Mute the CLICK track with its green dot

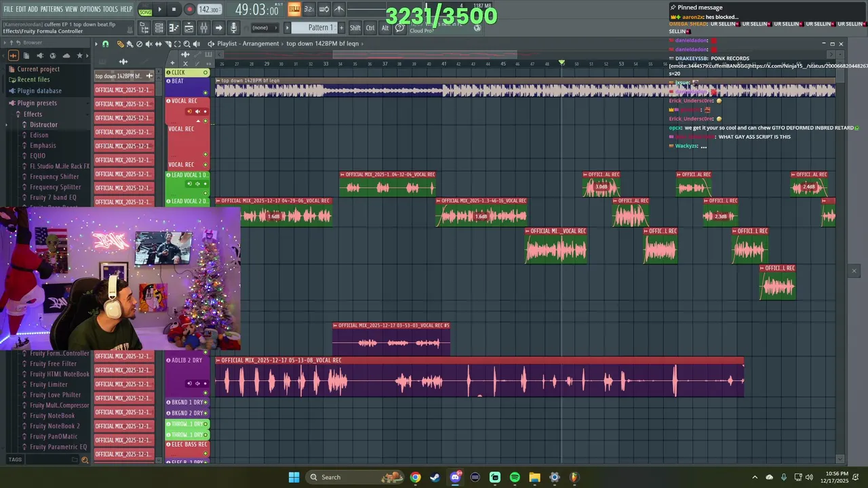pos(205,73)
